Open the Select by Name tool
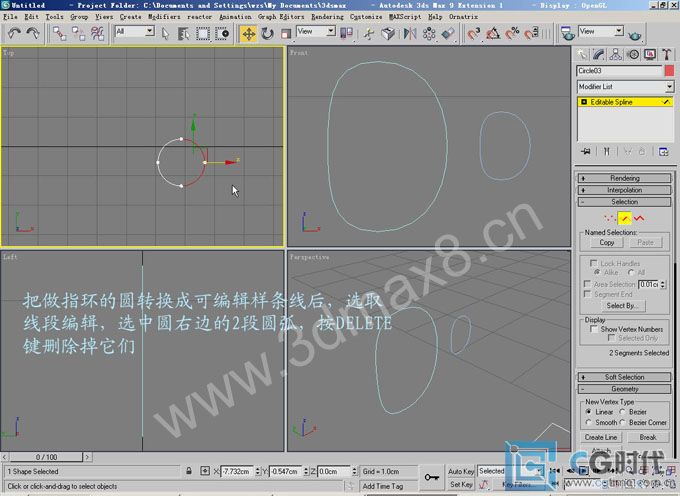Screen dimensions: 680x496 [184, 33]
